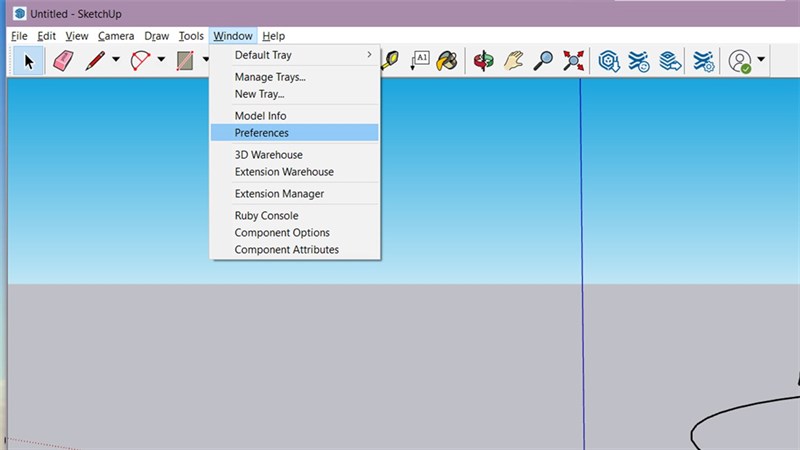
Task: Open the Help menu
Action: 273,36
